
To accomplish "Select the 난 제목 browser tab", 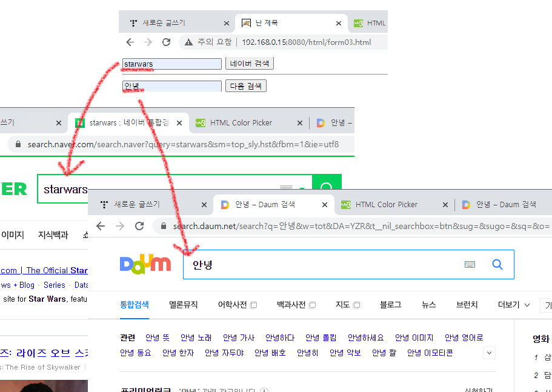I will 291,23.
